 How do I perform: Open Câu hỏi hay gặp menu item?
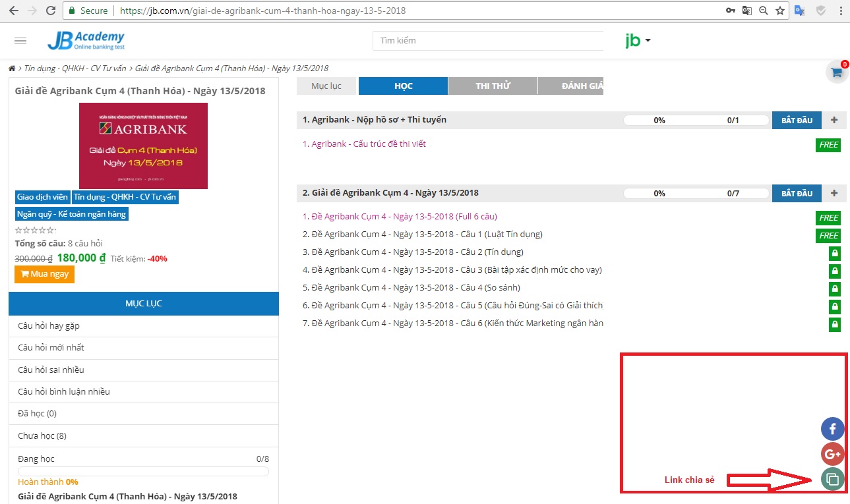(x=144, y=326)
